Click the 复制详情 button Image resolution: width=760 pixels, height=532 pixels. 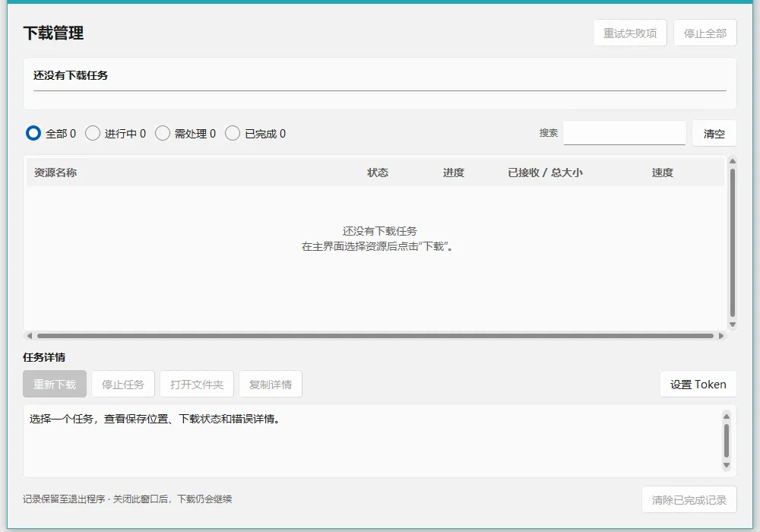(x=271, y=384)
